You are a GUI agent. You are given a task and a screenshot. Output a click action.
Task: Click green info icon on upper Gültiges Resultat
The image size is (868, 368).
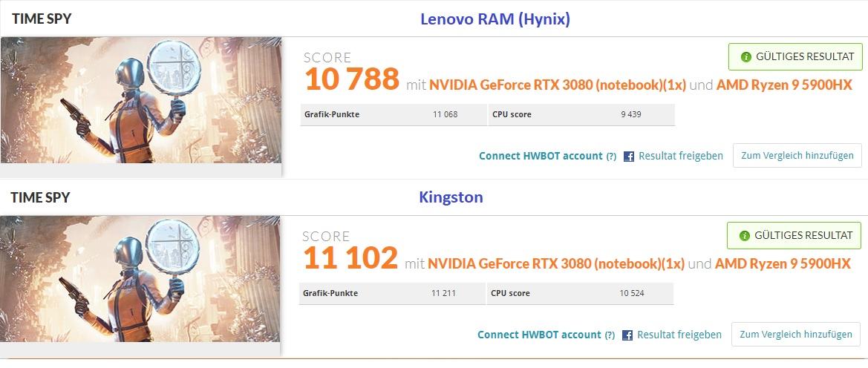point(745,56)
